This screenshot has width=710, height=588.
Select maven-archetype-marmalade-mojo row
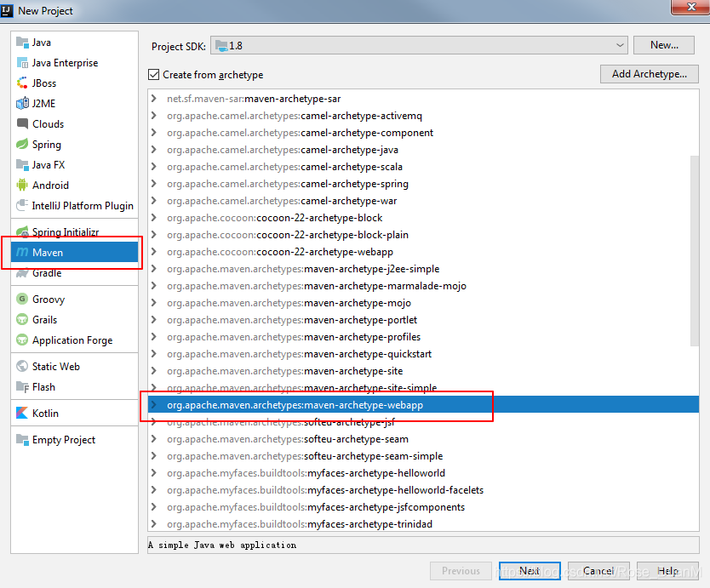[x=423, y=286]
